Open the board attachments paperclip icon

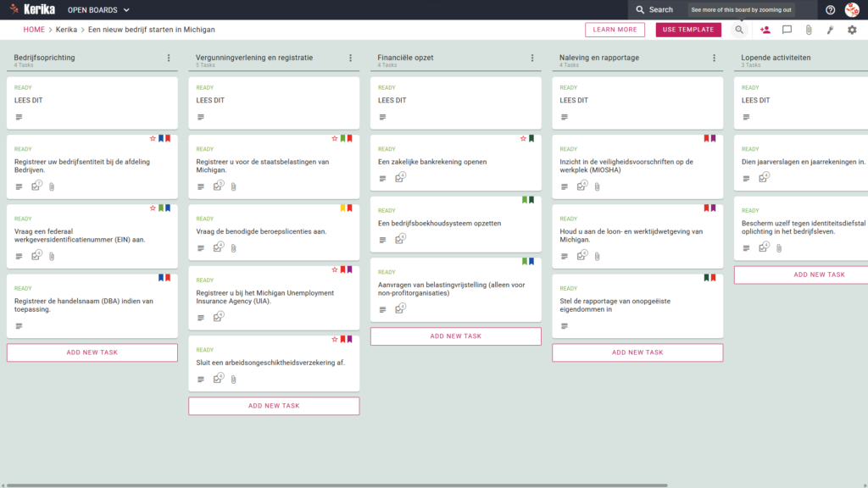point(809,30)
